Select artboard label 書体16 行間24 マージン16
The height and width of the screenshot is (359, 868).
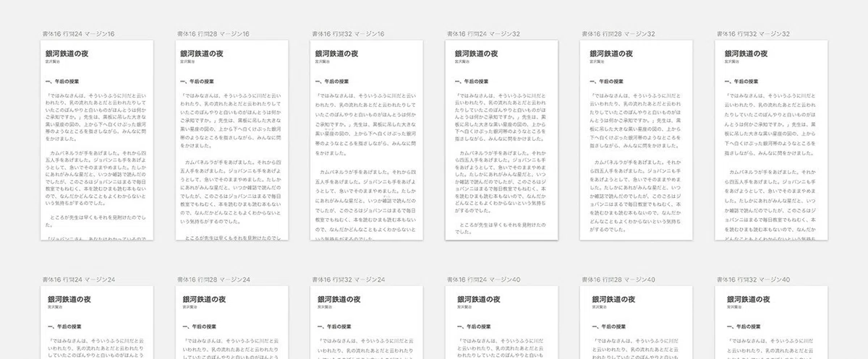tap(78, 34)
